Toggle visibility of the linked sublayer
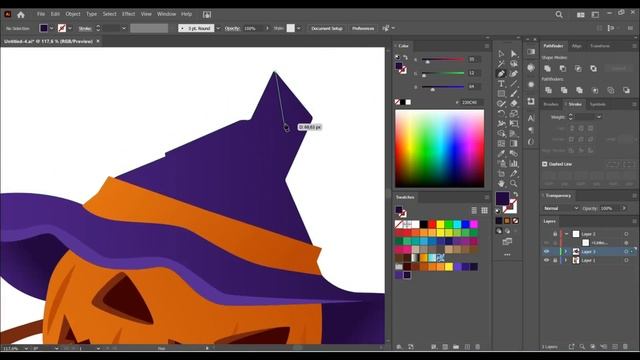Image resolution: width=640 pixels, height=360 pixels. [x=547, y=243]
